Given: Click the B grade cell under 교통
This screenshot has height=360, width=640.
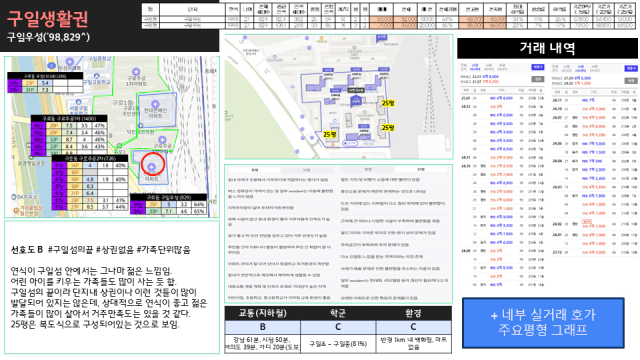Looking at the screenshot, I should (x=262, y=327).
